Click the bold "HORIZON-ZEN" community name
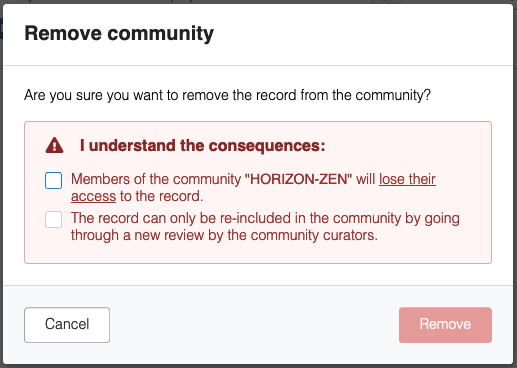The image size is (517, 368). click(298, 179)
